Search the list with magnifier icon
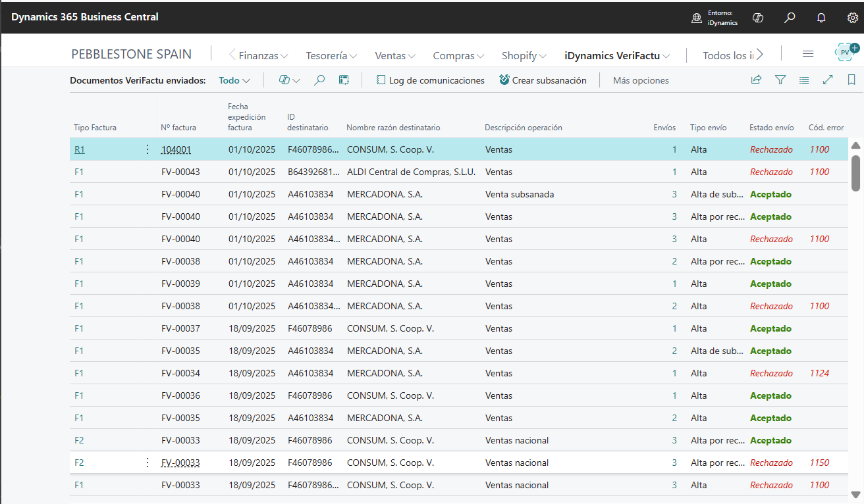The width and height of the screenshot is (864, 504). [319, 80]
